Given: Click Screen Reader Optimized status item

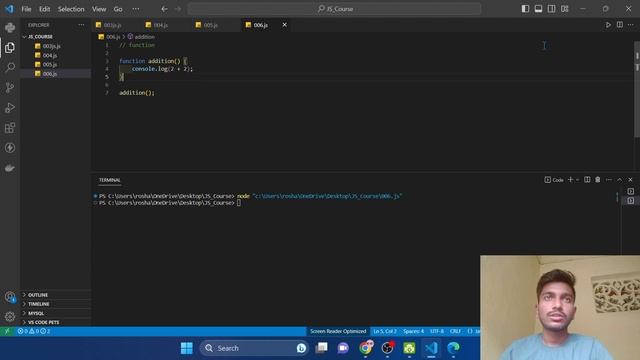Looking at the screenshot, I should pyautogui.click(x=338, y=331).
